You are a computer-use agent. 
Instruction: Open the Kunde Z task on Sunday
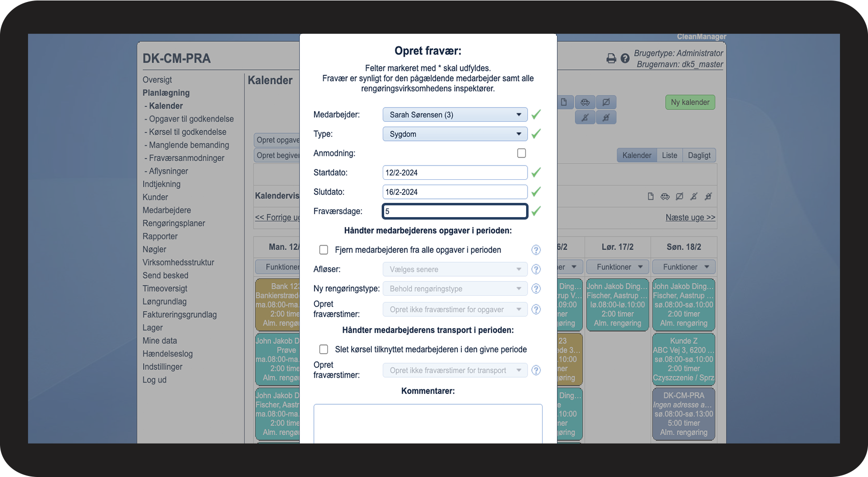684,359
